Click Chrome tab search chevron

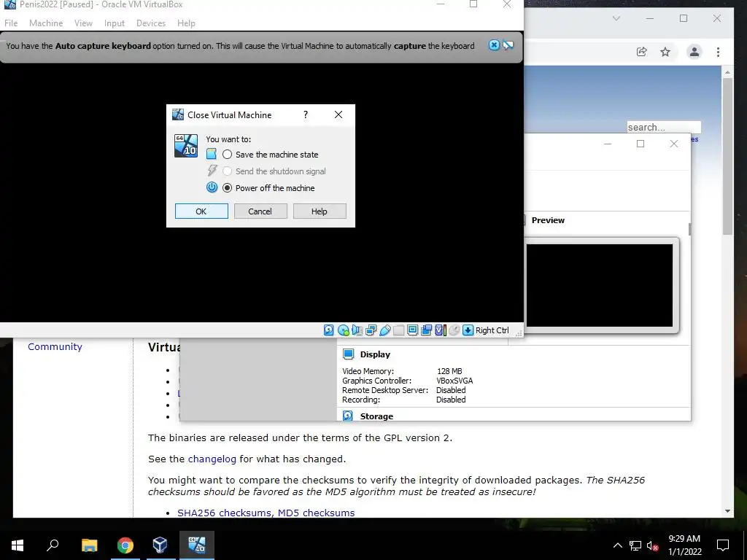(x=616, y=18)
